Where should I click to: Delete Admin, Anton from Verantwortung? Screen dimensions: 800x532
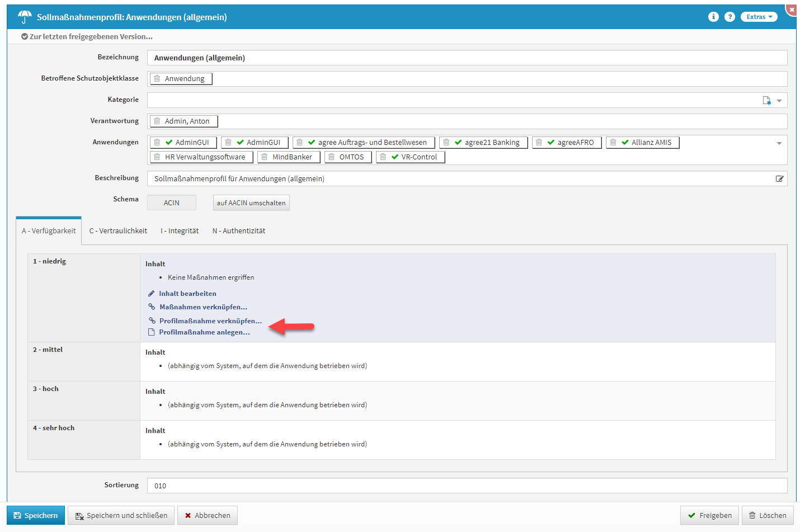157,121
